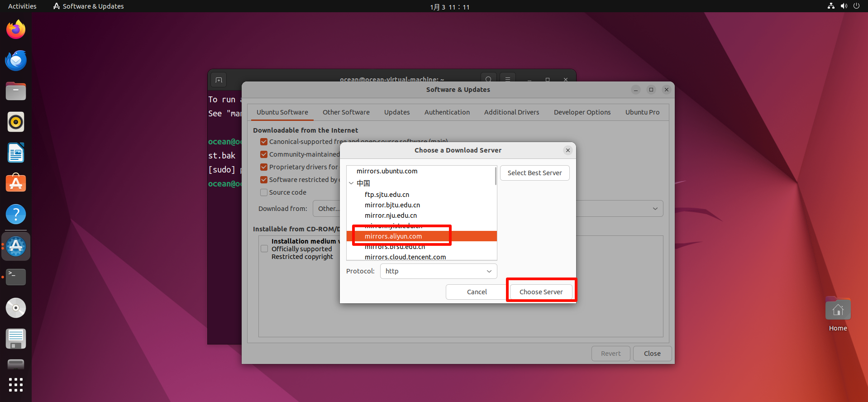Collapse the 中国 server group

coord(351,183)
